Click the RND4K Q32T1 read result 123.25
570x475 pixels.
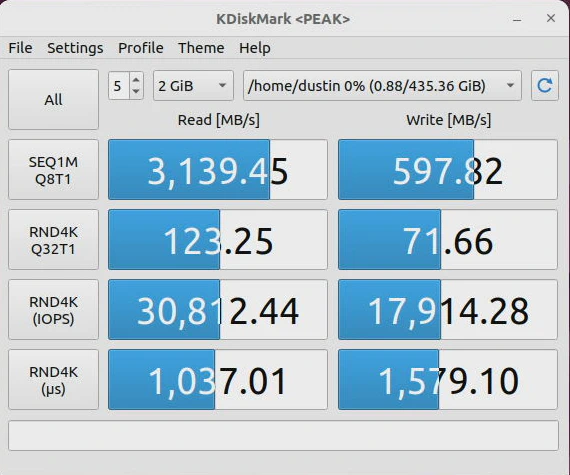tap(218, 240)
